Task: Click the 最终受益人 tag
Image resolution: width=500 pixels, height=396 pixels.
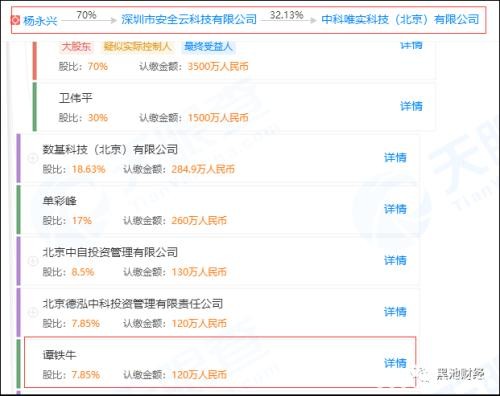Action: 208,46
